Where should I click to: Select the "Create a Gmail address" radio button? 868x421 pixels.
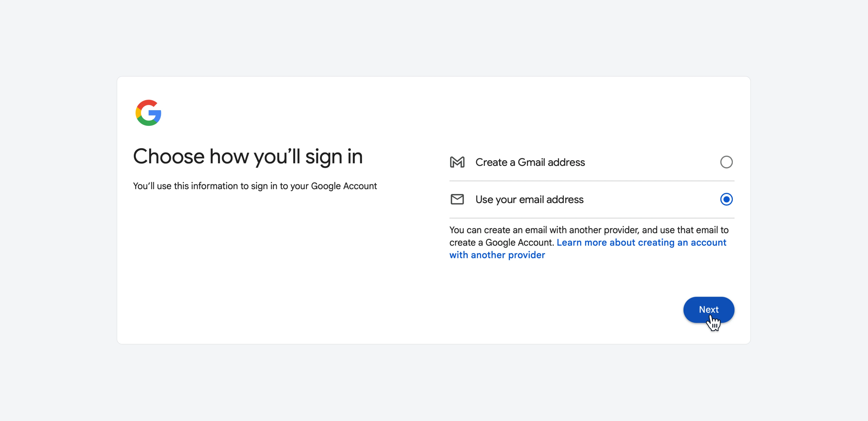click(x=726, y=162)
